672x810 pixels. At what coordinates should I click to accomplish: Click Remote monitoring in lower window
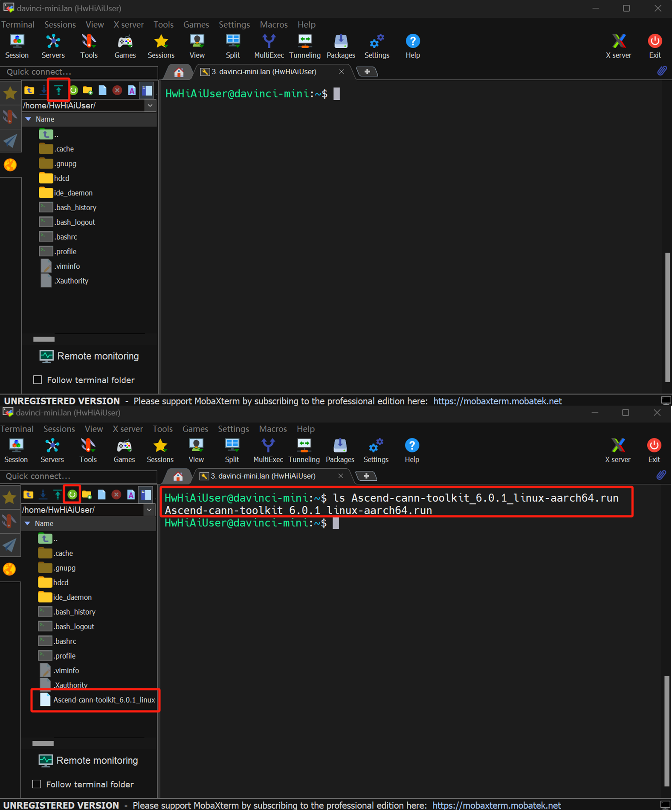(88, 761)
